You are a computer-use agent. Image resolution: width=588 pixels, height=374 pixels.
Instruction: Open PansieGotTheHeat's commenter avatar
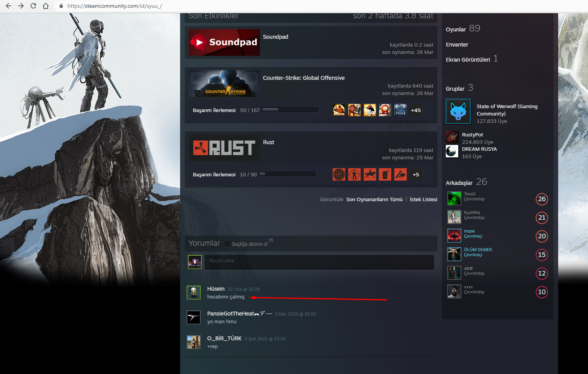point(194,317)
